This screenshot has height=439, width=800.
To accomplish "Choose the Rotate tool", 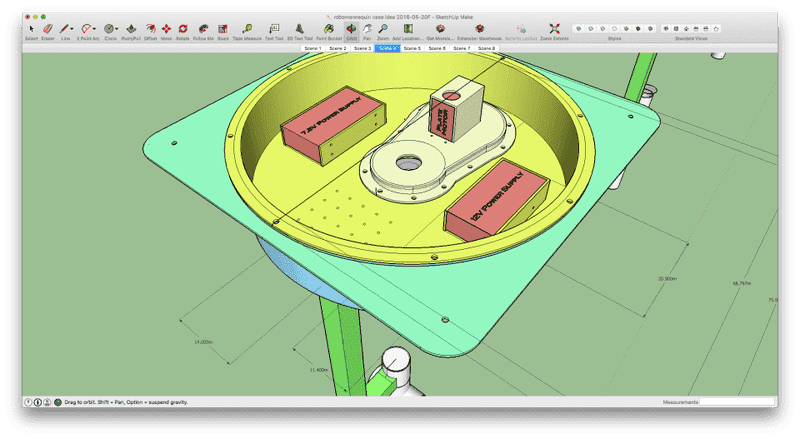I will pyautogui.click(x=183, y=29).
